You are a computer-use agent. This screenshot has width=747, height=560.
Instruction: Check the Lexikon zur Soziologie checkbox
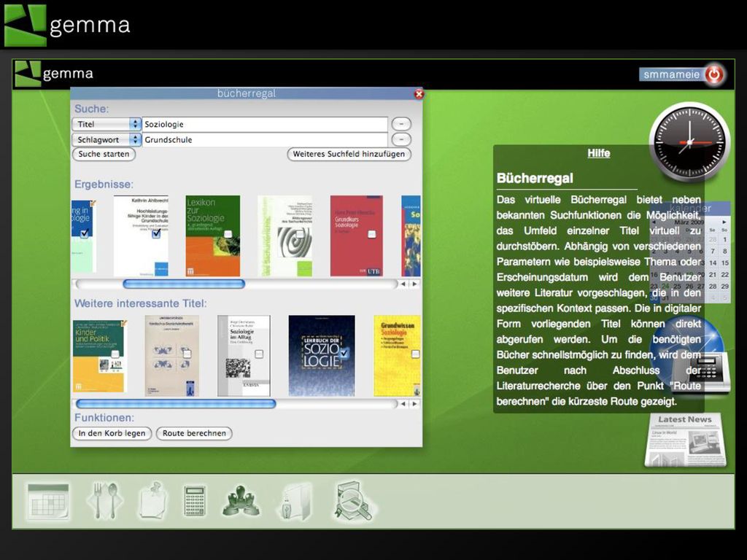(x=228, y=234)
